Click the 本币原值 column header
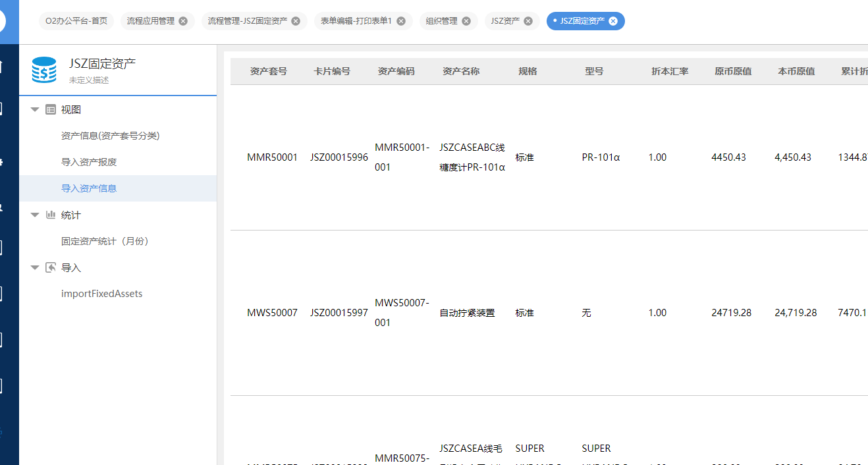 796,71
